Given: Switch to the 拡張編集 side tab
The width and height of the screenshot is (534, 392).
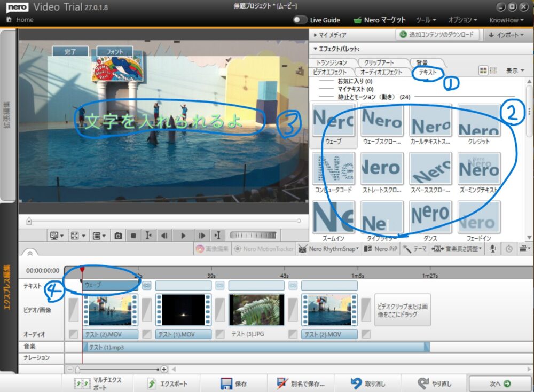Looking at the screenshot, I should pos(7,115).
